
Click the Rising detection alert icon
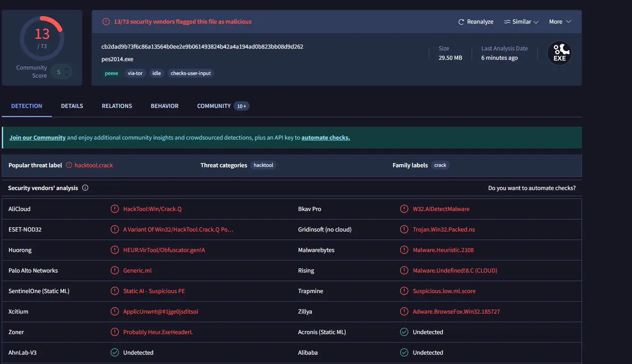tap(404, 270)
